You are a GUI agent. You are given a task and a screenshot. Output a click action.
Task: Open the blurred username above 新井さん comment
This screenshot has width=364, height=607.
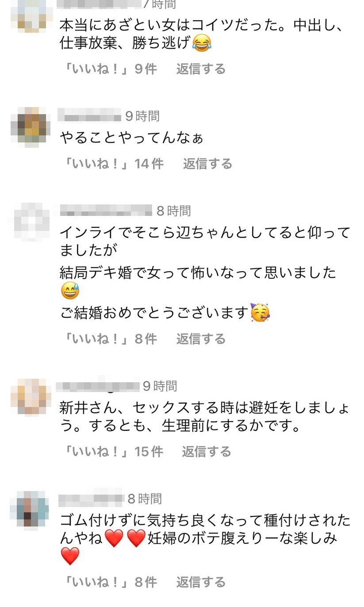pyautogui.click(x=98, y=386)
